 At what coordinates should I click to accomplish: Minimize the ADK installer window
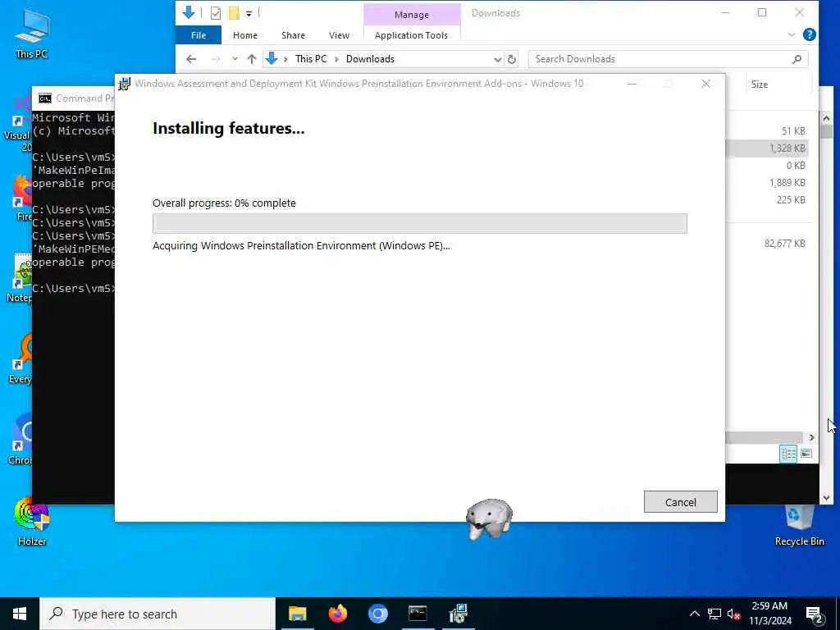[632, 84]
